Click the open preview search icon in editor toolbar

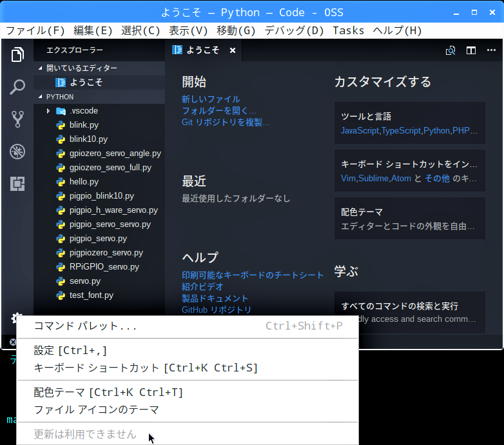tap(451, 50)
